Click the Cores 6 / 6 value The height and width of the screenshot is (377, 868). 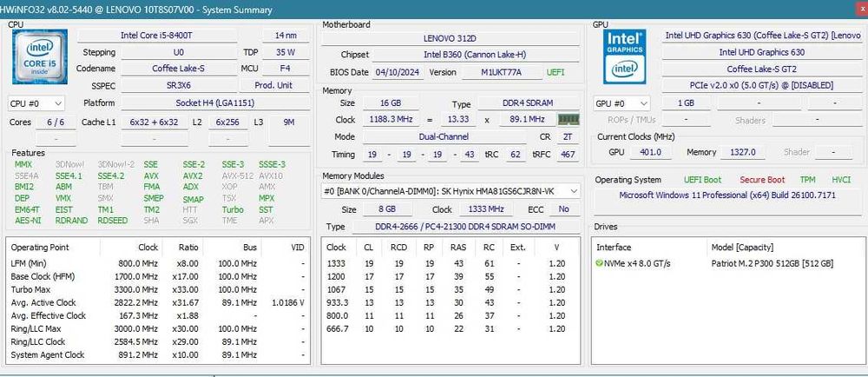click(56, 122)
